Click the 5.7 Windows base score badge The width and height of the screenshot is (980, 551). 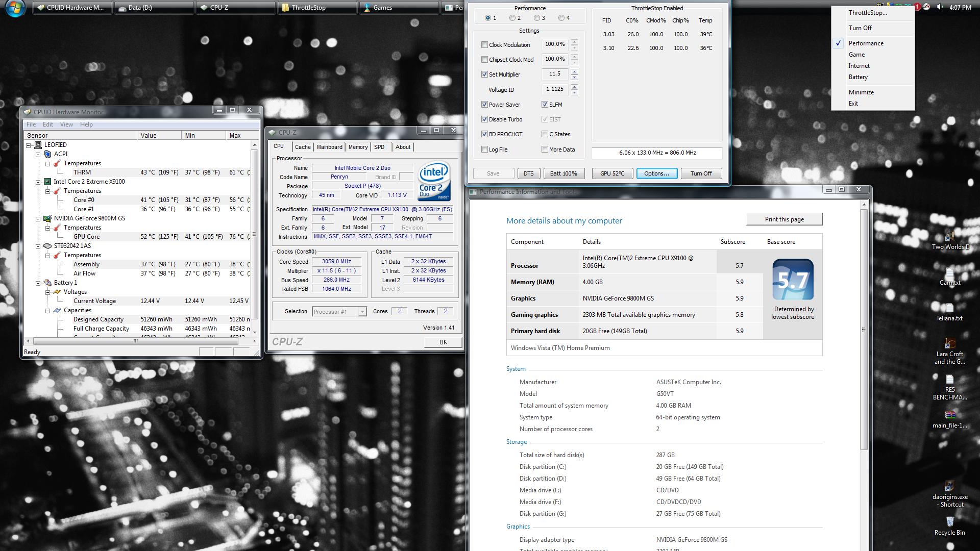tap(793, 280)
